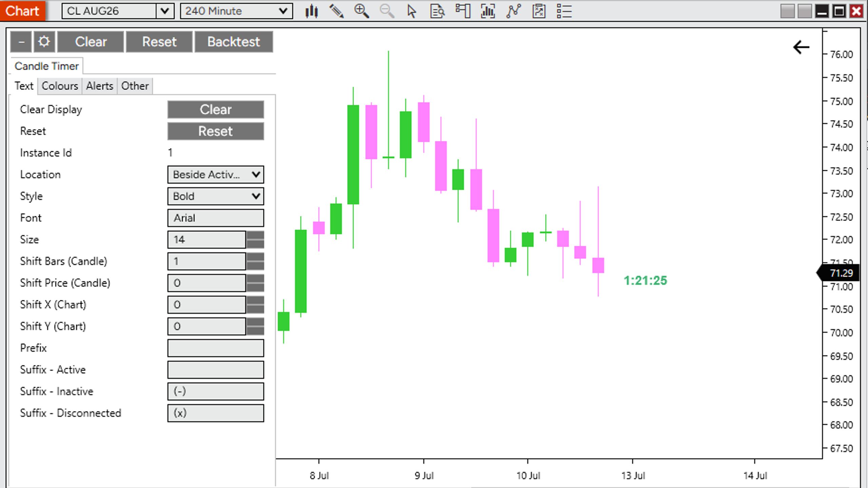Click the Reset button in Reset row

click(x=216, y=131)
